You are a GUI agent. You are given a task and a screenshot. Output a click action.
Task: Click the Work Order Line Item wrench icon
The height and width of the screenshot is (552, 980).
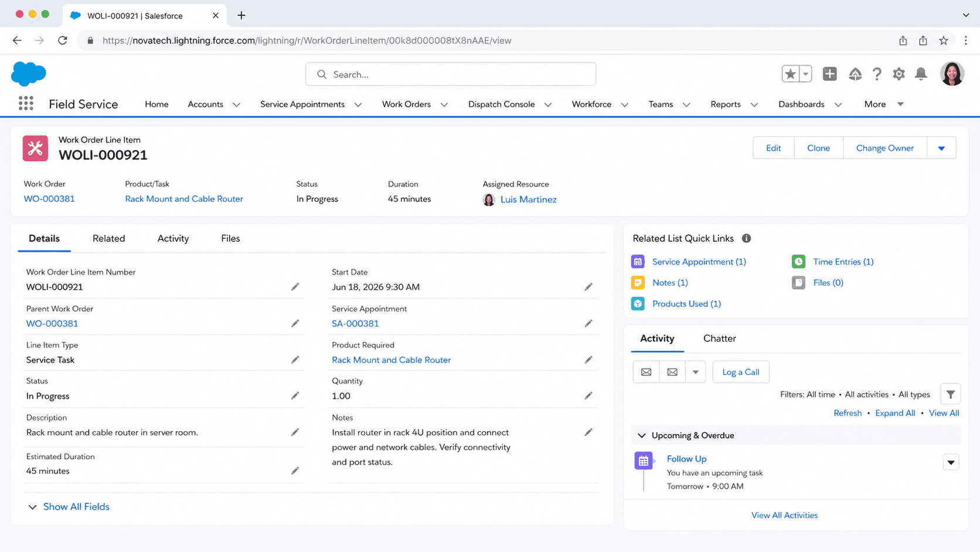point(35,148)
